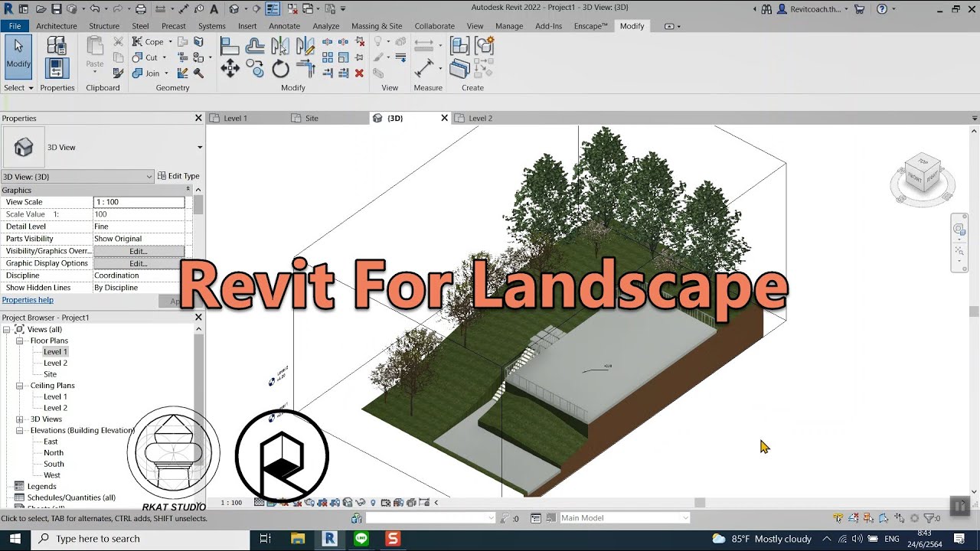Open the active workset dropdown in the status bar
The image size is (980, 551).
point(430,518)
